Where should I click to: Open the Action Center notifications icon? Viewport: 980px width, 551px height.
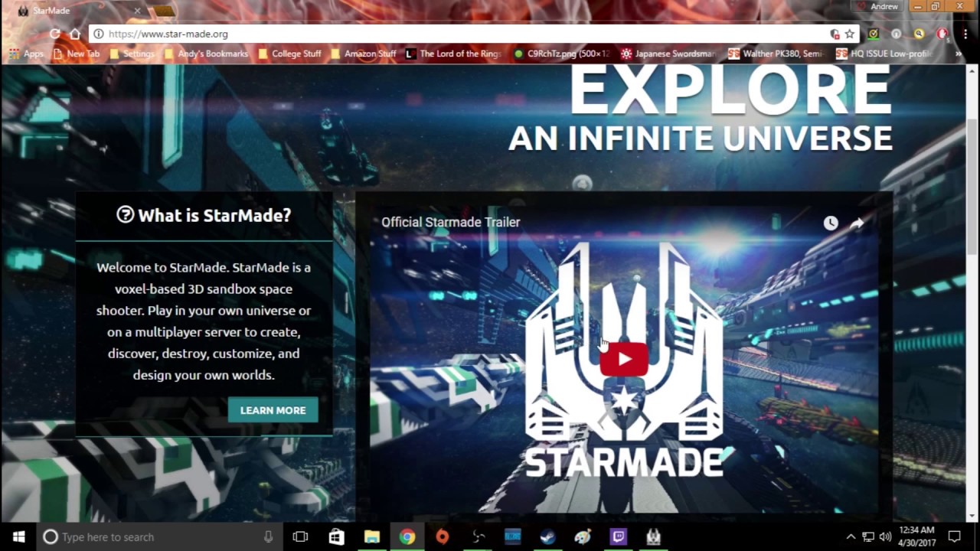[955, 536]
